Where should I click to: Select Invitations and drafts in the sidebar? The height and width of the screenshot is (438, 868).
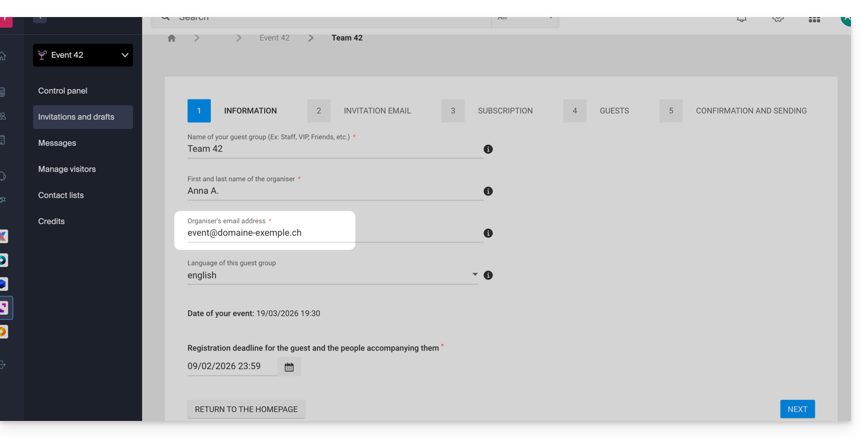83,117
